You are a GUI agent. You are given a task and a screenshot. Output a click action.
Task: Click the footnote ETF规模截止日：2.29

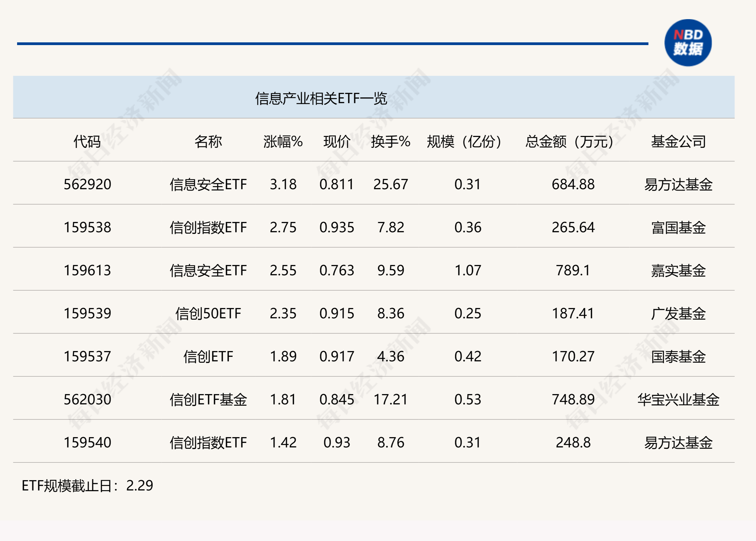[87, 486]
